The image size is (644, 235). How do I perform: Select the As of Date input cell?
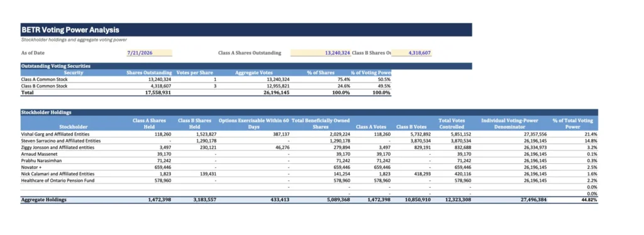pos(150,53)
